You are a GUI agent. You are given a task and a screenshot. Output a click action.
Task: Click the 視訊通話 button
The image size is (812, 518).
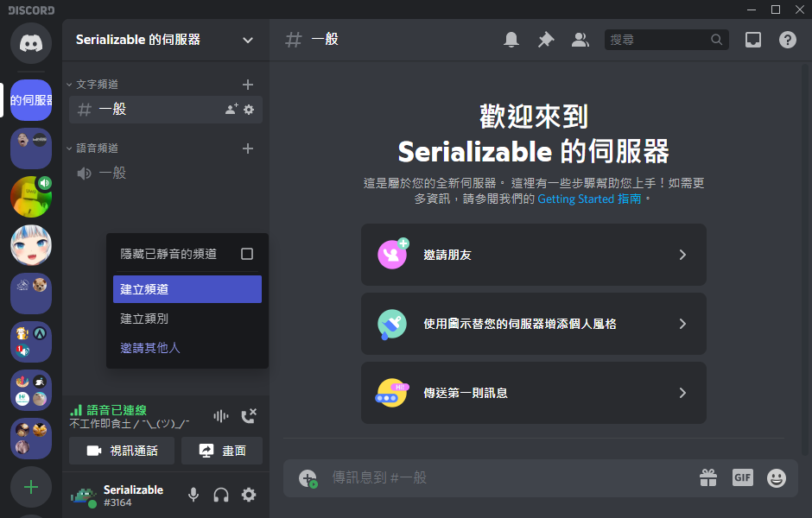[122, 451]
